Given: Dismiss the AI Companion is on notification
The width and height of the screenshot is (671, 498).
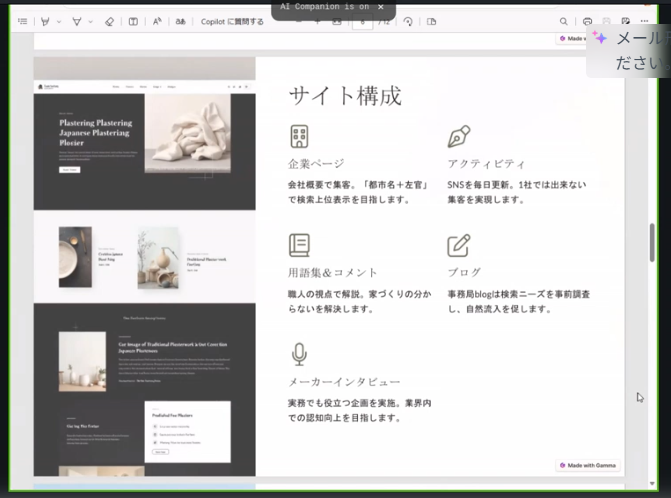Looking at the screenshot, I should 380,7.
